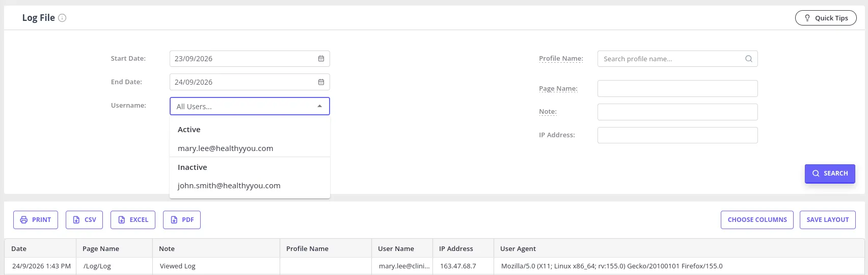Open Quick Tips
868x275 pixels.
point(826,18)
